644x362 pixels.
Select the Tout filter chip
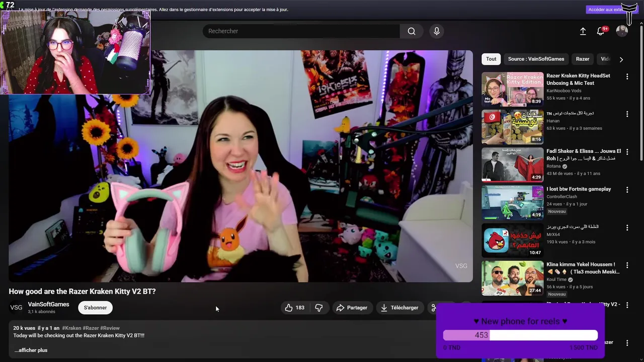491,59
